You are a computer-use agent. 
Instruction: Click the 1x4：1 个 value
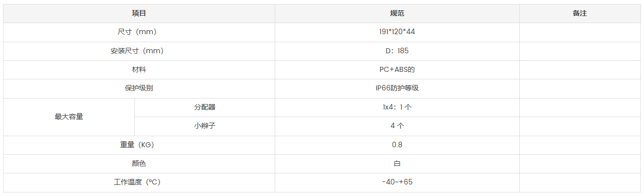pos(397,108)
